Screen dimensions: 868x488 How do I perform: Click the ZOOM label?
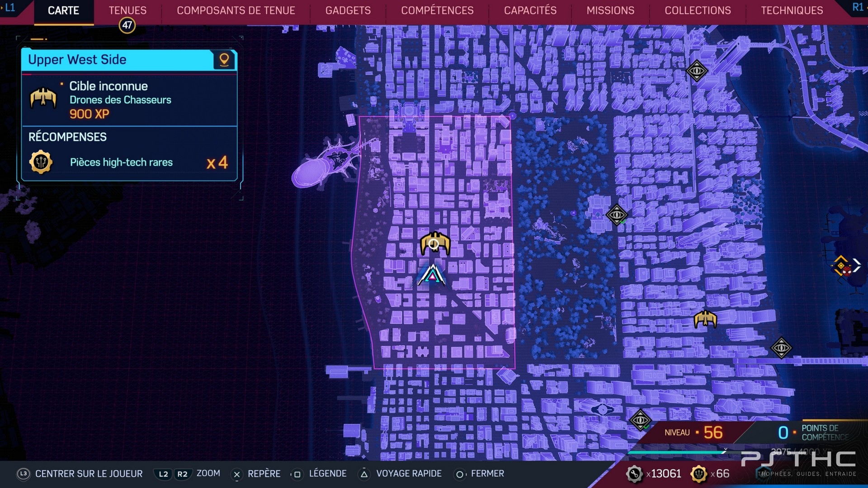click(208, 473)
